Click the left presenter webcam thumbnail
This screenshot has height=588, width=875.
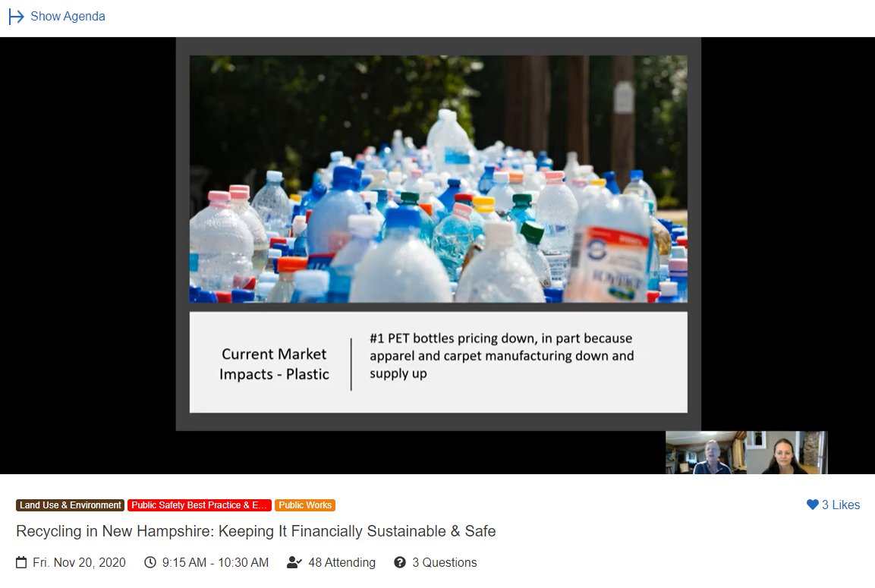[705, 452]
